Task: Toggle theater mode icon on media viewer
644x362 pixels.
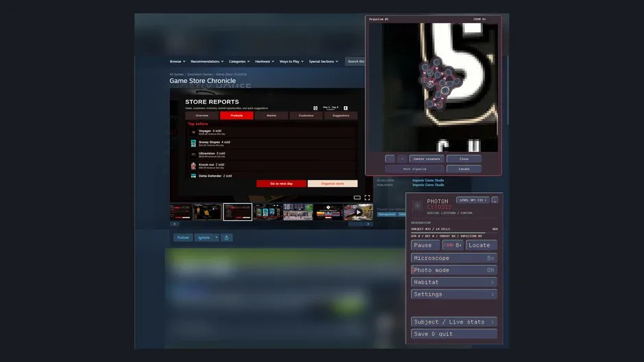Action: tap(358, 198)
